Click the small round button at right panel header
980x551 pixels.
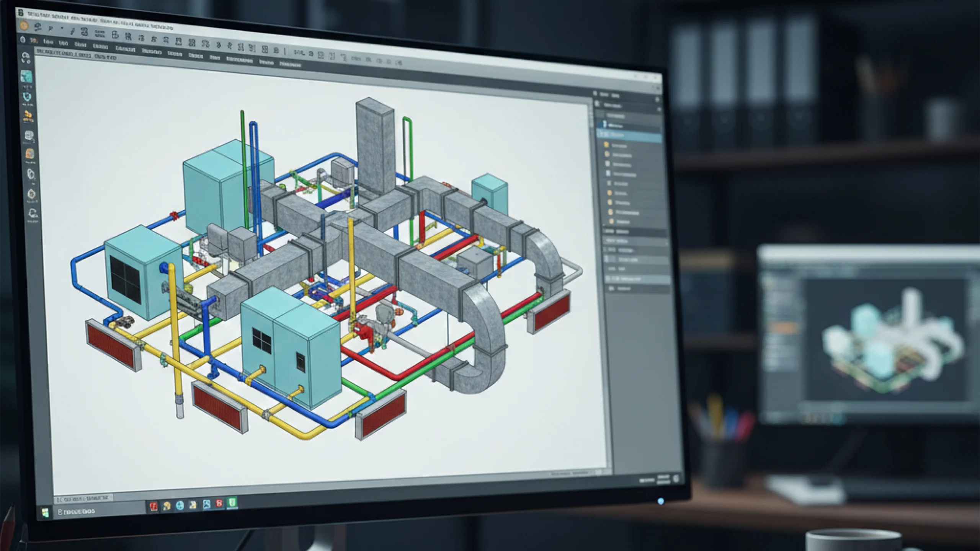[657, 100]
